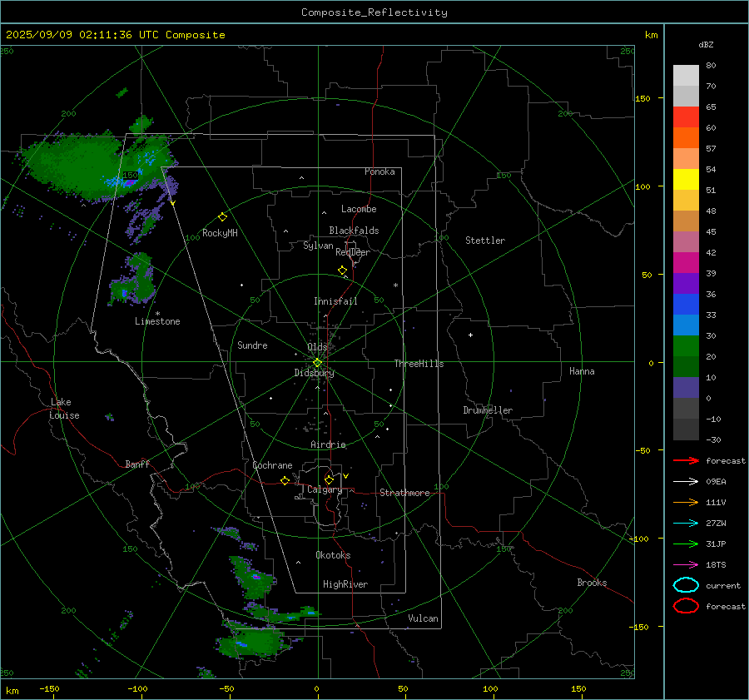Viewport: 749px width, 700px height.
Task: Click the white 09EA arrow in the legend
Action: [x=686, y=481]
